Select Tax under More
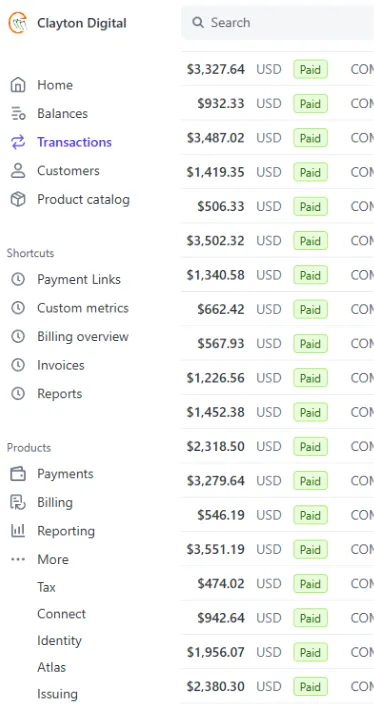 46,587
